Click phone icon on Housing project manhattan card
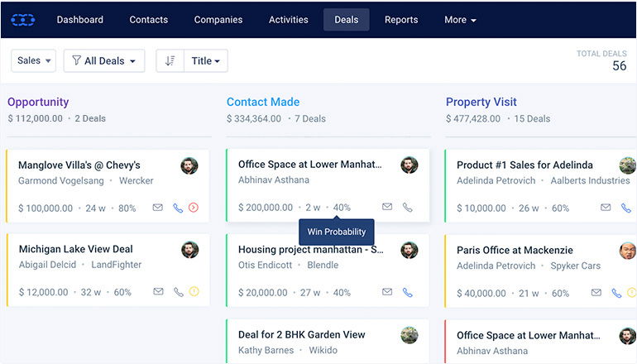The height and width of the screenshot is (364, 637). coord(407,292)
